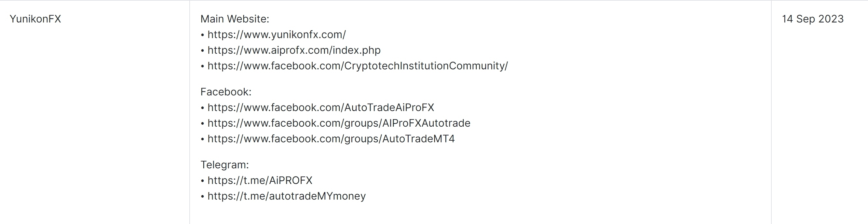Open the AIProFXAutotrade Facebook group URL
The width and height of the screenshot is (868, 224).
click(x=339, y=123)
